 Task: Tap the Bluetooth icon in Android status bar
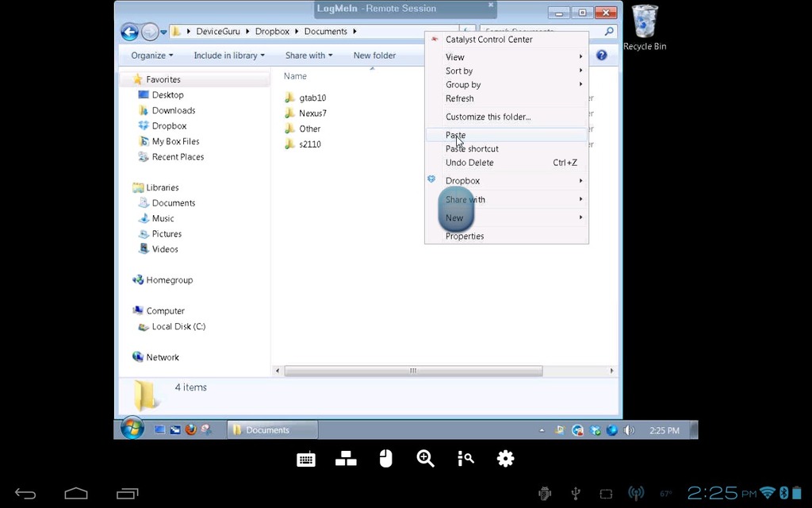click(783, 492)
